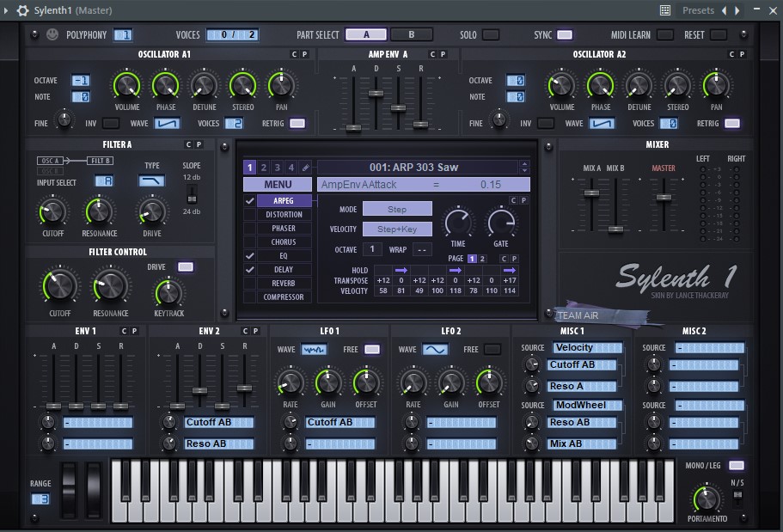This screenshot has height=532, width=783.
Task: Open Oscillator A2 Wave selector
Action: [x=602, y=123]
